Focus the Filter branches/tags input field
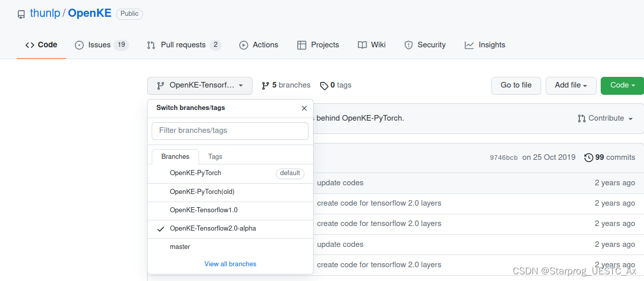 230,131
